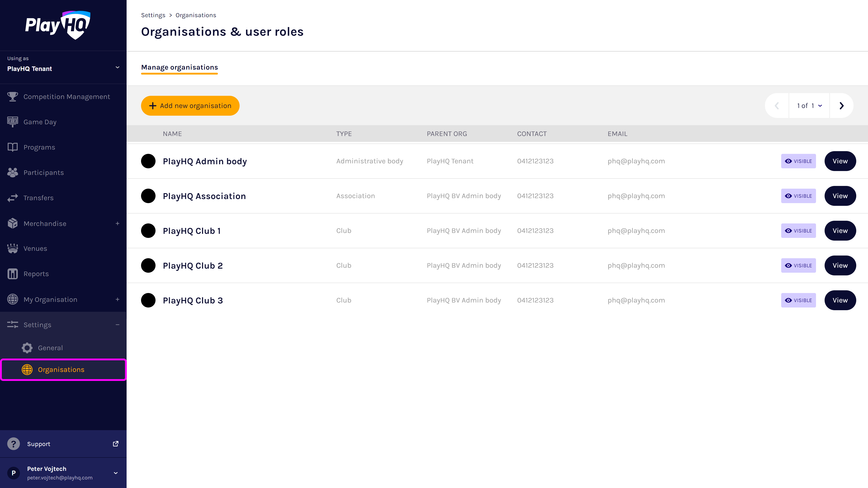Click the PARENT ORG column header

point(447,134)
